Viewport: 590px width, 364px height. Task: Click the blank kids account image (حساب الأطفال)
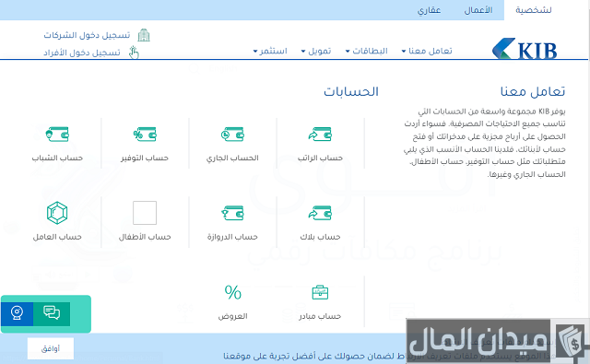[x=145, y=213]
